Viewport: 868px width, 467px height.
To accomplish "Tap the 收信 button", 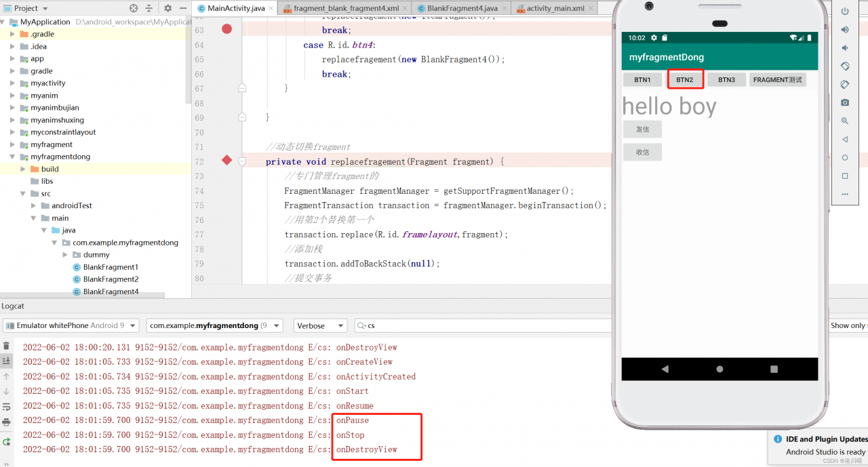I will pos(642,152).
